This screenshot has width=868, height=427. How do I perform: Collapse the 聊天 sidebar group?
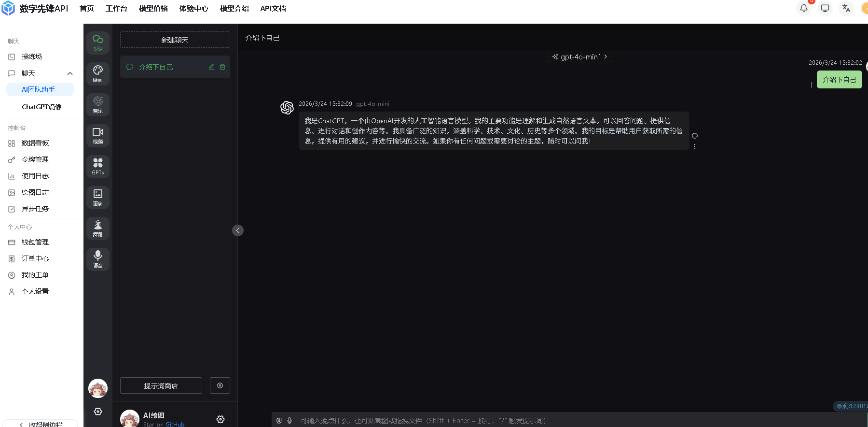(70, 73)
